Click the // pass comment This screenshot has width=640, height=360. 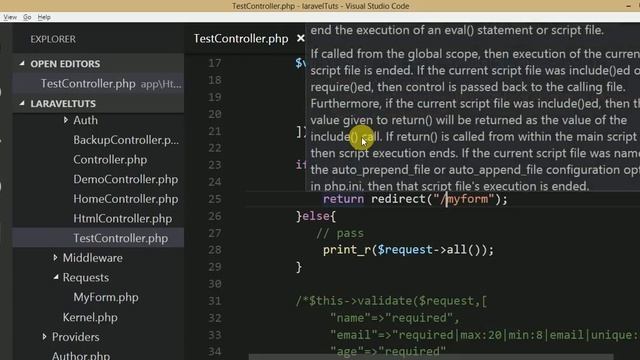[340, 233]
